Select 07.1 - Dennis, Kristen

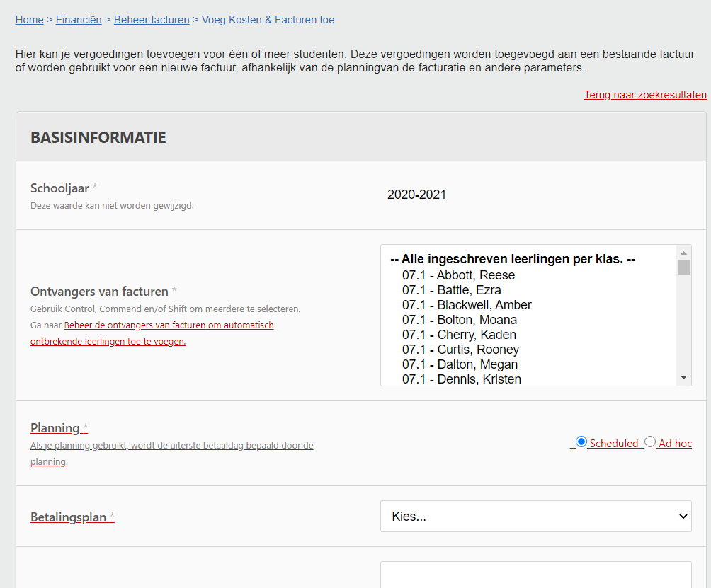[x=462, y=379]
